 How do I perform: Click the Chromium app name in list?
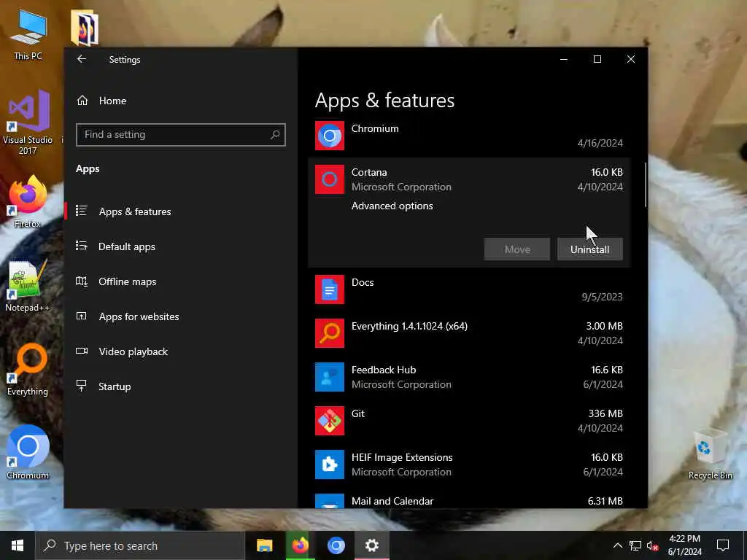point(375,128)
